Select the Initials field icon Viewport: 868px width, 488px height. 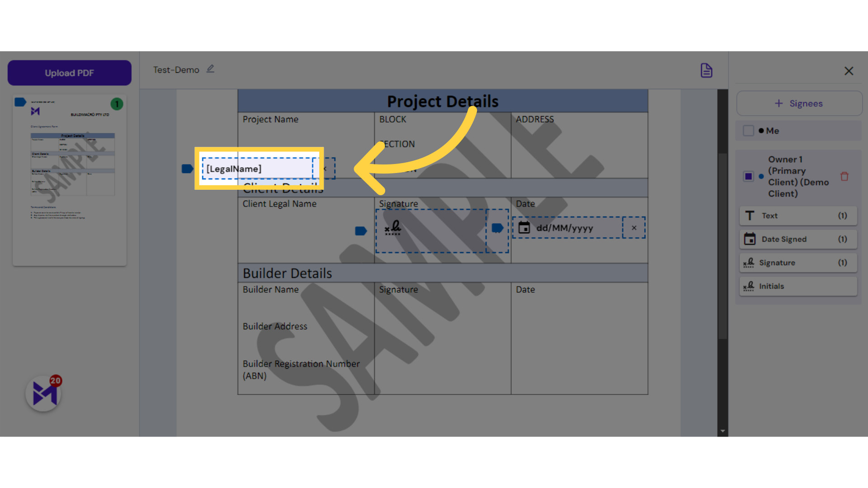(750, 286)
